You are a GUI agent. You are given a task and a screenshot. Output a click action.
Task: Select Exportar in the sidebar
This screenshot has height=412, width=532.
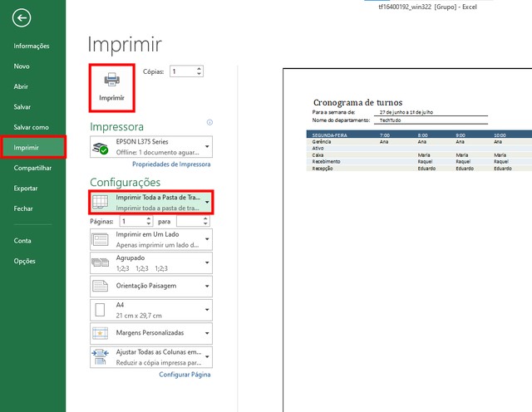26,189
